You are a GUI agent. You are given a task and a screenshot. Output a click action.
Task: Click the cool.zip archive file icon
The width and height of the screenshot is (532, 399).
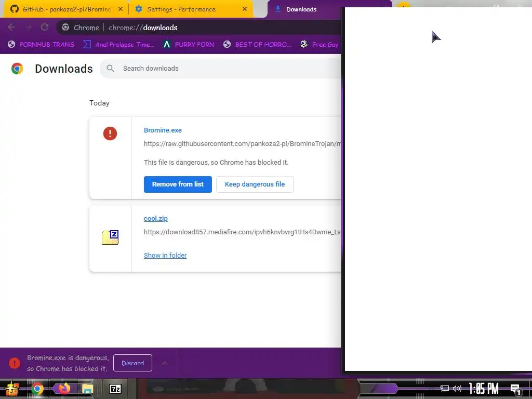(x=110, y=237)
